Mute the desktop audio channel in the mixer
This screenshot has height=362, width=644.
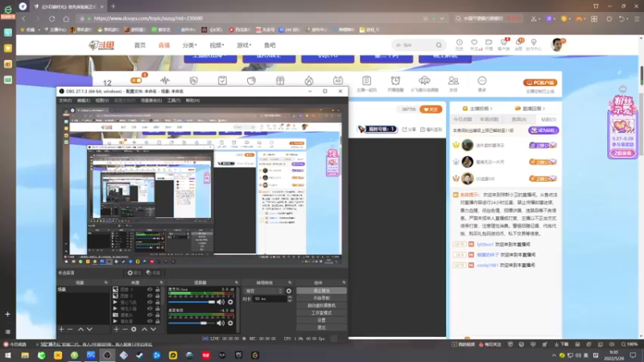coord(221,323)
